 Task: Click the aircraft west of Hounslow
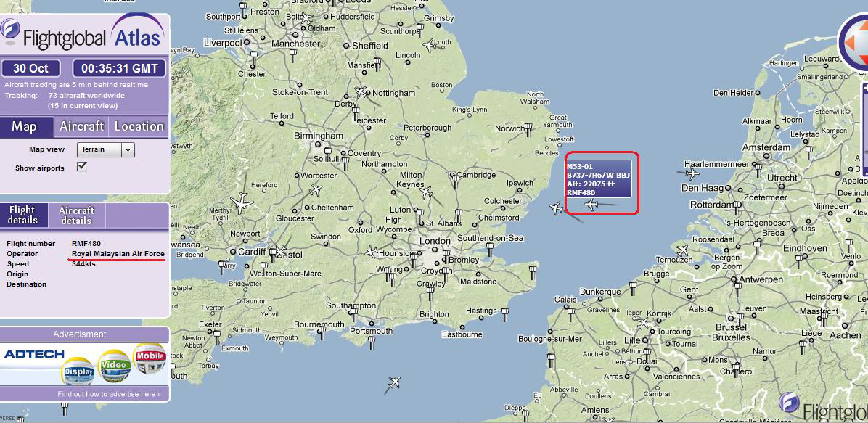pos(372,252)
